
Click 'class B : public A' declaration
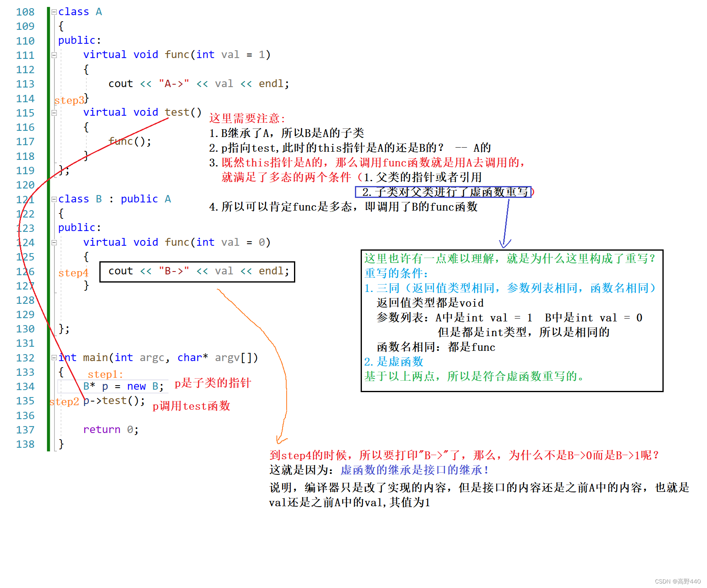point(114,199)
